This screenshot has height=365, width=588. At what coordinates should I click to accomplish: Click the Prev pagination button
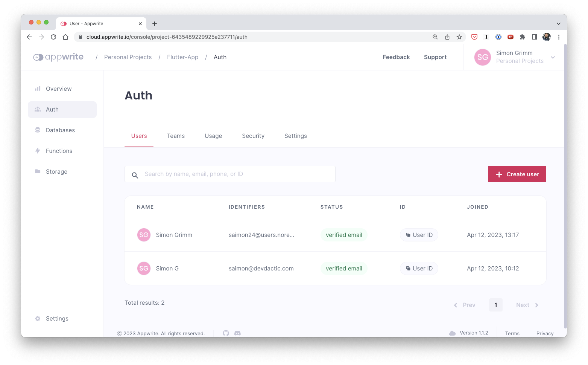pos(465,305)
